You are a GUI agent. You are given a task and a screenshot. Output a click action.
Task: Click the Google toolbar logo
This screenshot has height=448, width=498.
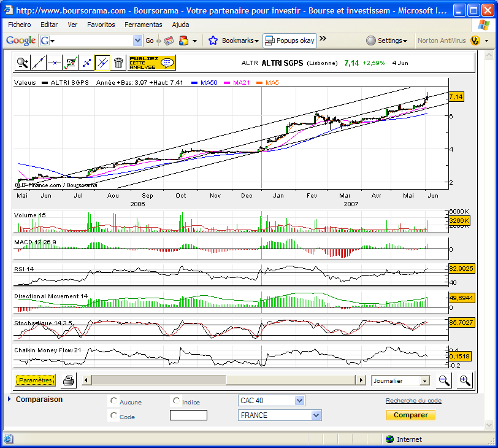[x=21, y=41]
